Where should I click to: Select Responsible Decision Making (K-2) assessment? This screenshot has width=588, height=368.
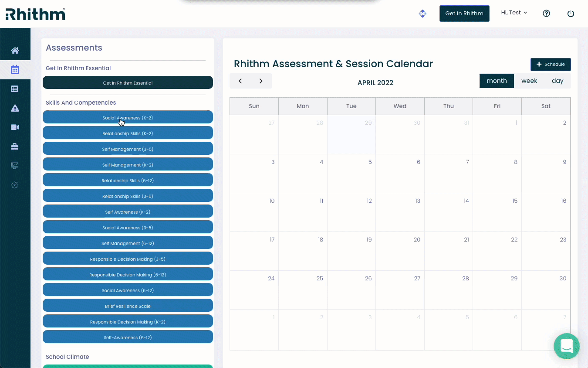point(128,321)
